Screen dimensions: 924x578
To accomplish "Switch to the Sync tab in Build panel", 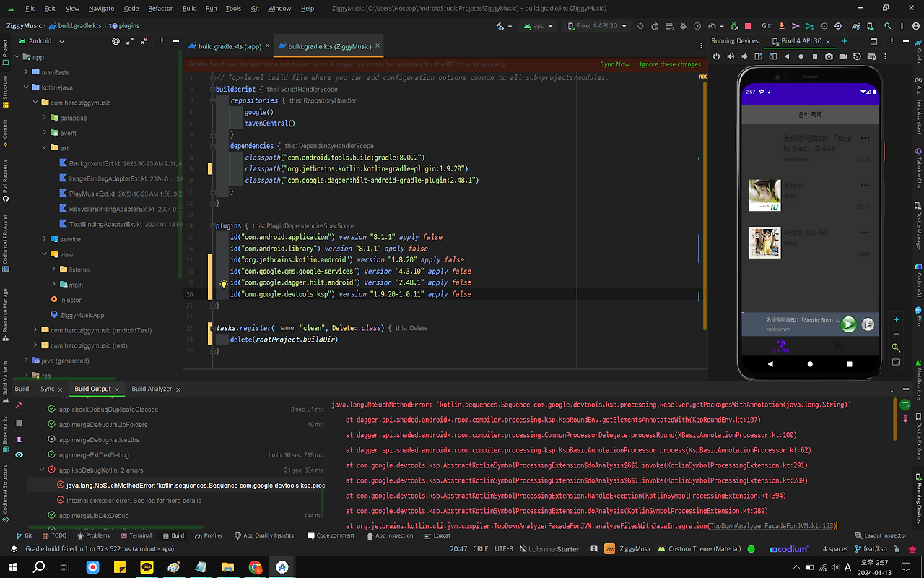I will (x=48, y=389).
